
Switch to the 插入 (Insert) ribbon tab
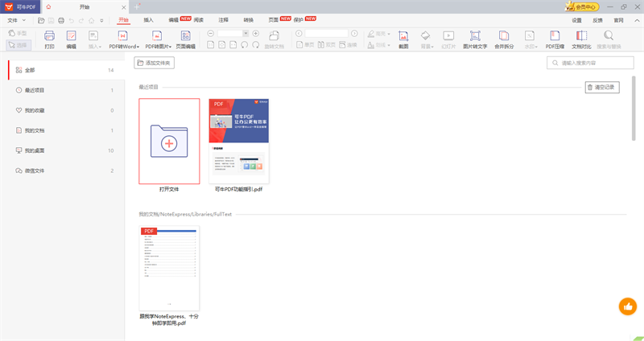[x=148, y=18]
